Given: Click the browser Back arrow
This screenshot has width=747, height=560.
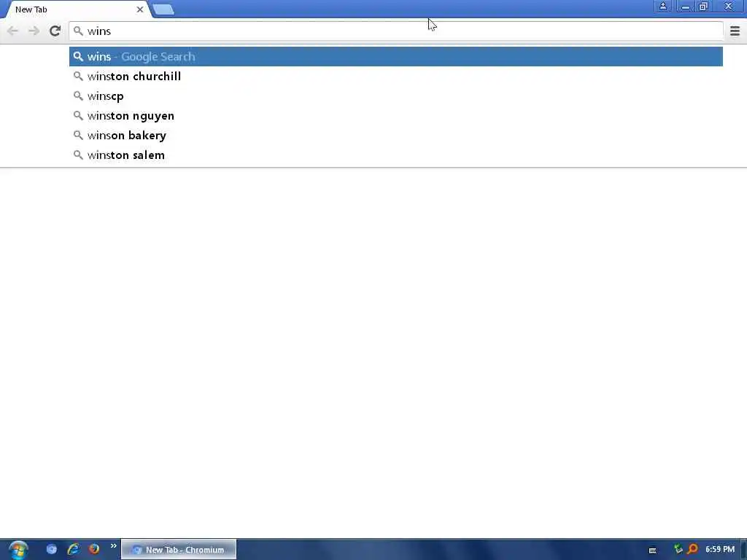Looking at the screenshot, I should pyautogui.click(x=12, y=31).
